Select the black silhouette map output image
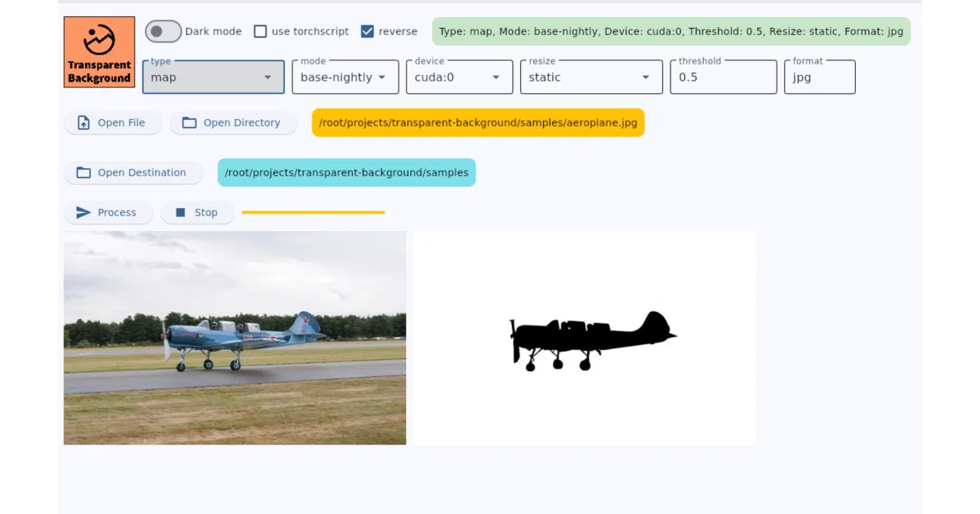 [585, 338]
